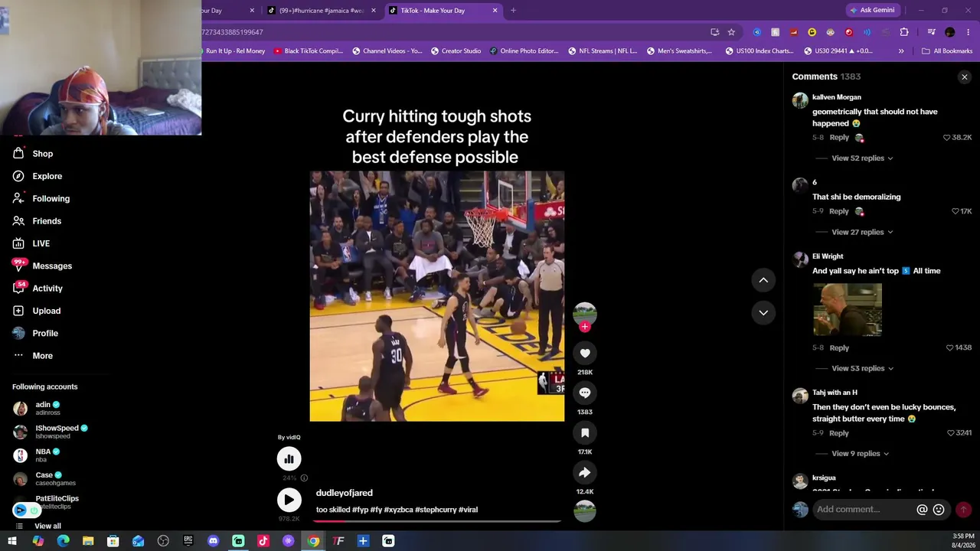Screen dimensions: 980x551
Task: Expand View 9 replies
Action: (x=861, y=454)
